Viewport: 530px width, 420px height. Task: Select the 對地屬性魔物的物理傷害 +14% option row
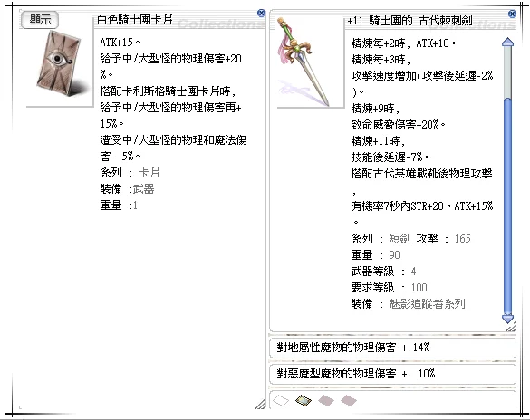393,348
